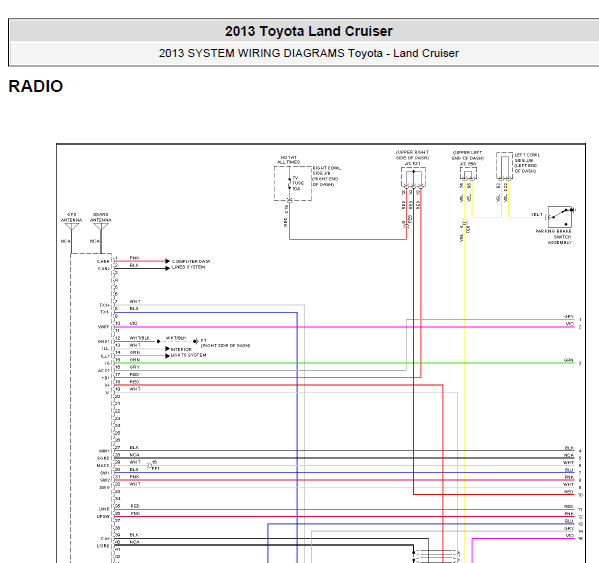Click the blue wire at pin 8

coord(206,312)
